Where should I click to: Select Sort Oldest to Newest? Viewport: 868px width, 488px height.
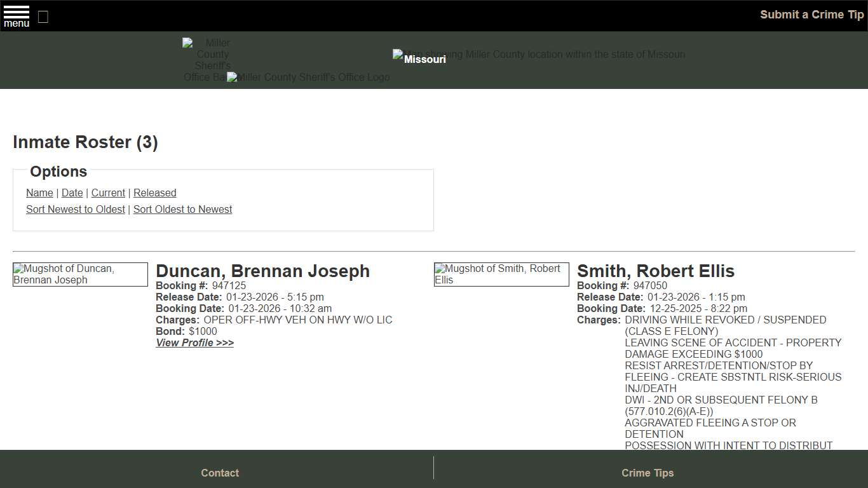[x=182, y=209]
